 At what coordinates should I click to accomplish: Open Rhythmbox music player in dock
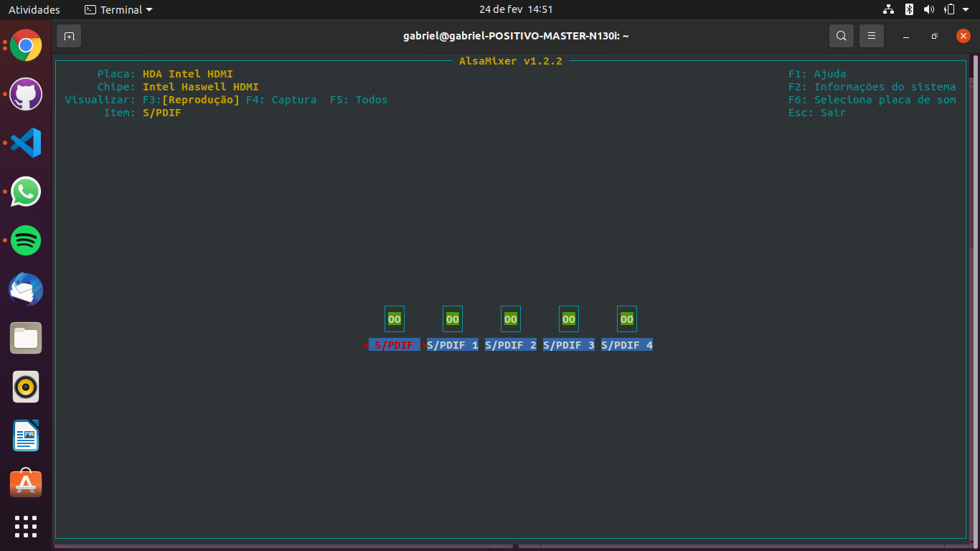[x=26, y=387]
